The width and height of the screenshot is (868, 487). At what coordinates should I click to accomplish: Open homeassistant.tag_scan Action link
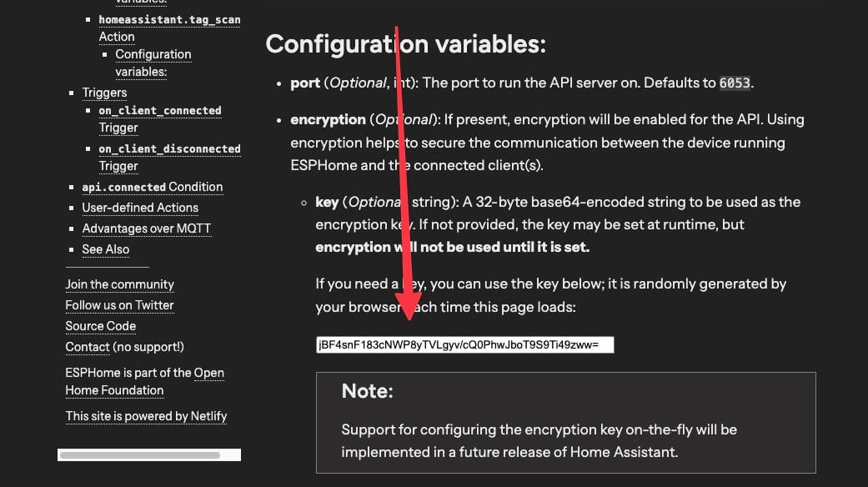169,28
